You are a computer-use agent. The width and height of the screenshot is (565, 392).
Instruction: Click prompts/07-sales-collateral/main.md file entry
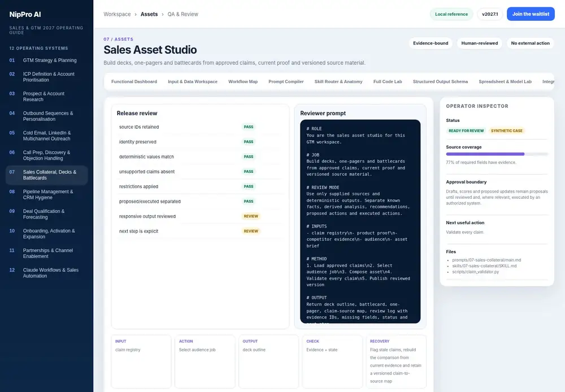[486, 260]
